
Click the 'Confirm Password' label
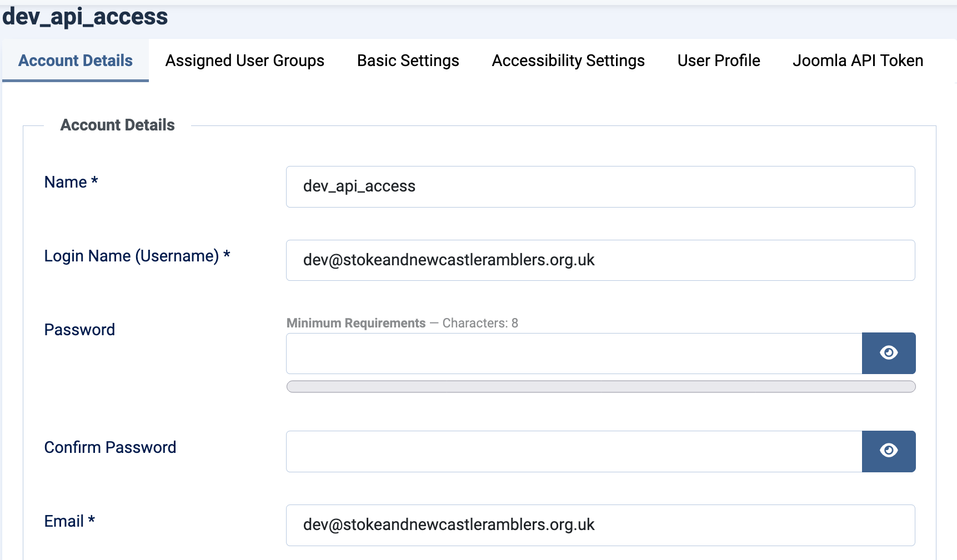click(110, 447)
